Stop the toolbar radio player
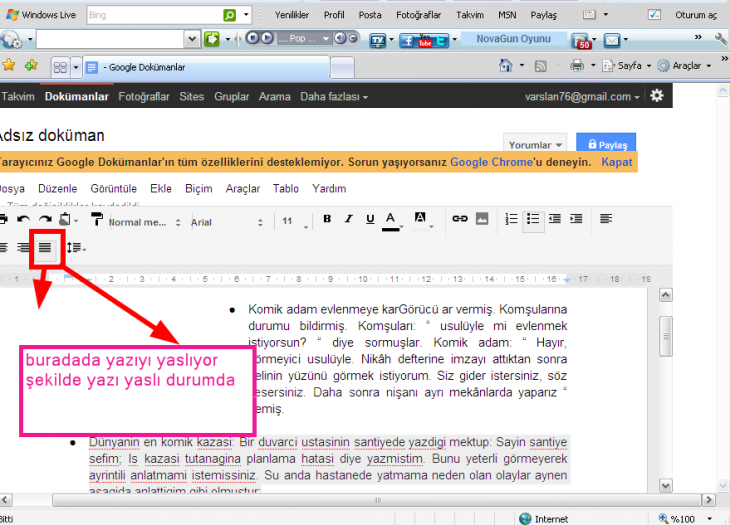 coord(252,38)
